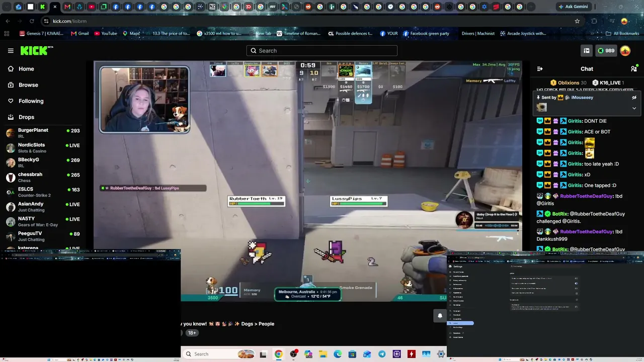Viewport: 644px width, 362px height.
Task: Open the NA5TY channel
Action: (43, 221)
